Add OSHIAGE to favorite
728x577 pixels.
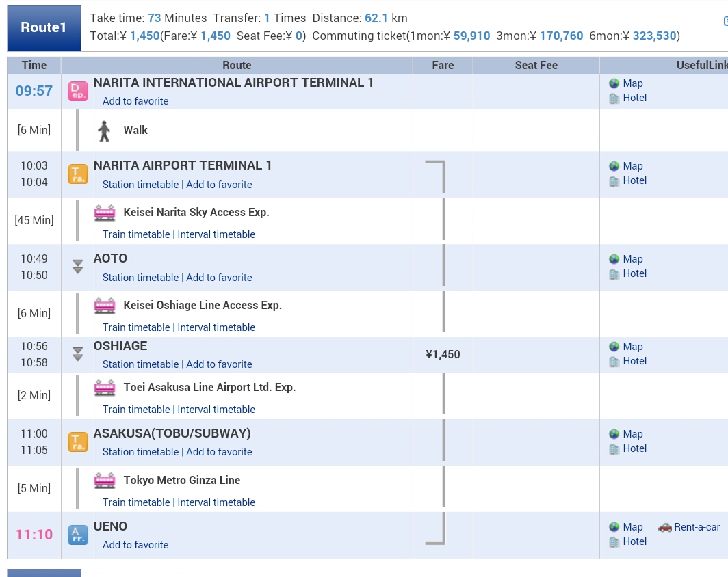click(219, 364)
